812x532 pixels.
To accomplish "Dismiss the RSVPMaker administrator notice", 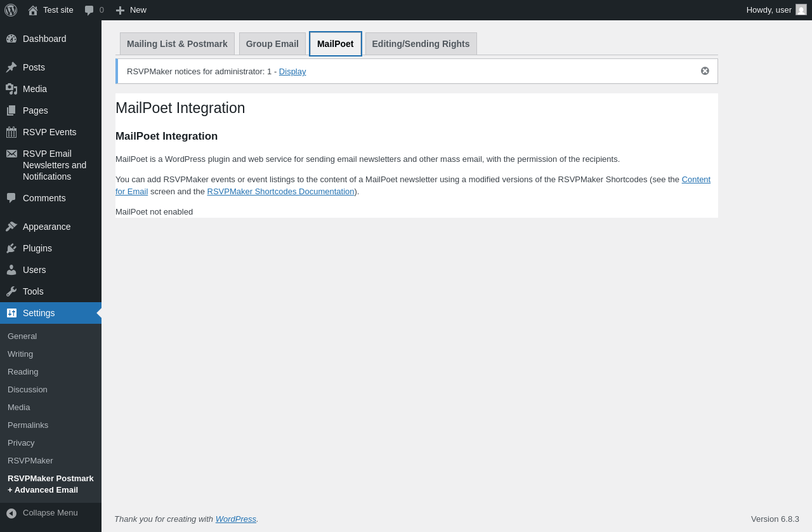I will pos(705,71).
